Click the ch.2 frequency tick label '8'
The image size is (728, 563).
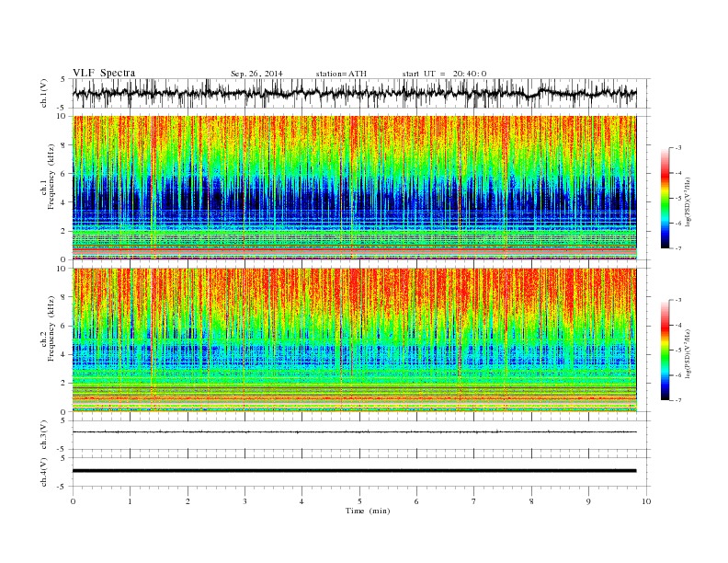63,297
